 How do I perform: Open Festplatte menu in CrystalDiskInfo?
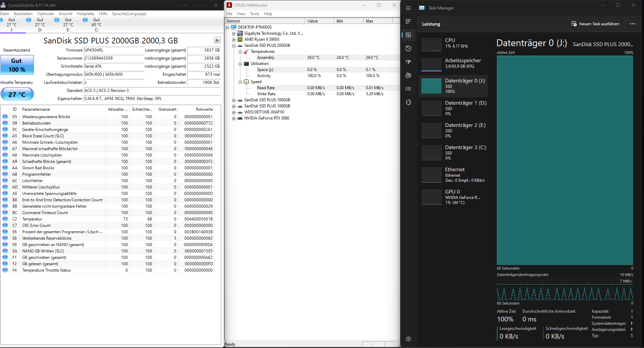pyautogui.click(x=86, y=14)
